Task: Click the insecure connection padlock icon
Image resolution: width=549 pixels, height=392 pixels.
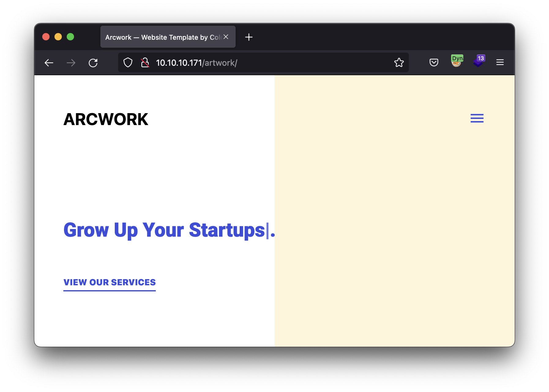Action: [x=145, y=63]
